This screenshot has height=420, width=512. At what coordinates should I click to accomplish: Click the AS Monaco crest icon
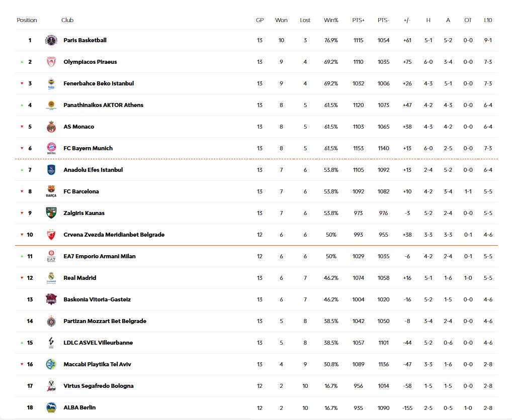pyautogui.click(x=51, y=127)
